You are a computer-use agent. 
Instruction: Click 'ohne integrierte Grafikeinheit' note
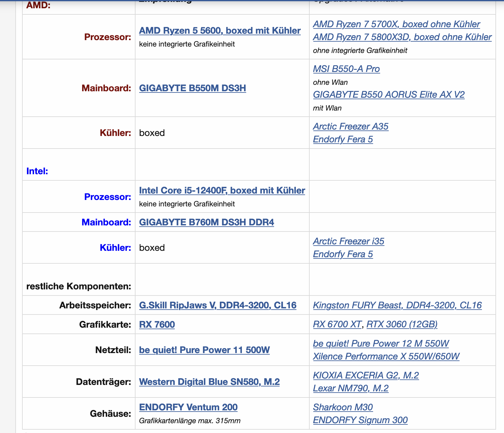[x=360, y=51]
